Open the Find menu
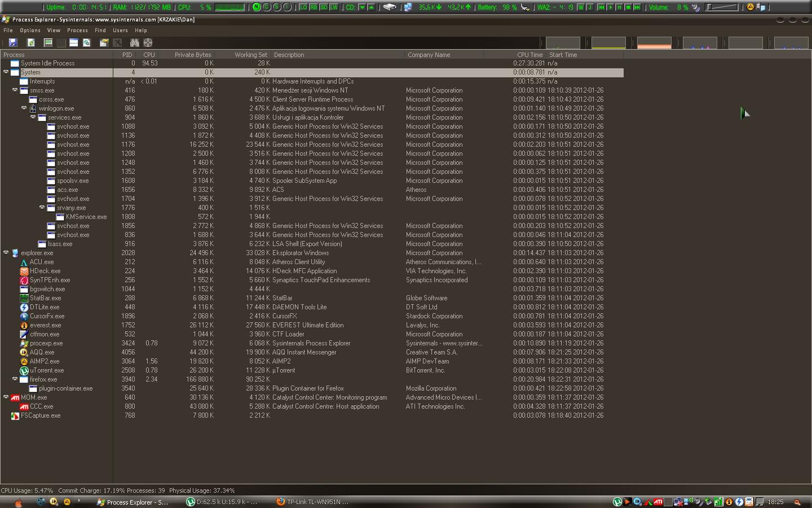812x508 pixels. point(100,30)
